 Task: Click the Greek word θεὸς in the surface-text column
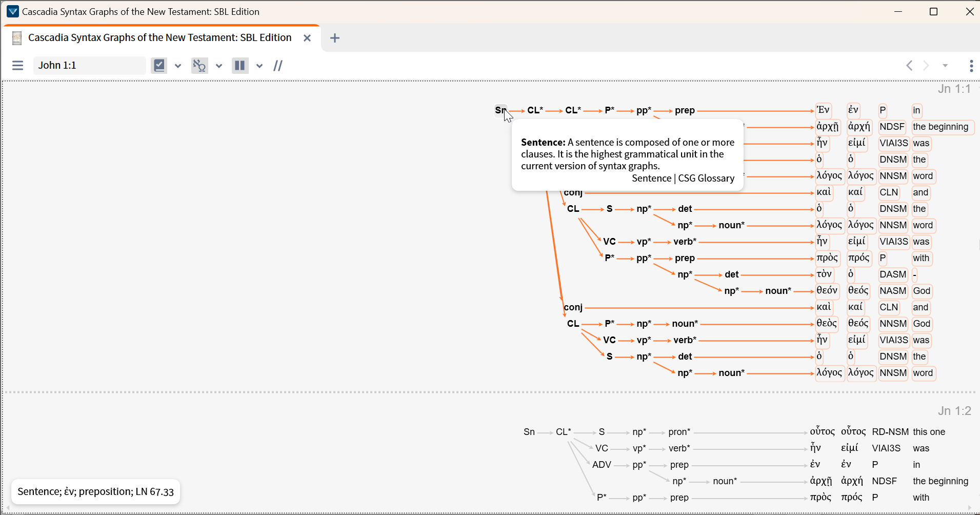point(827,324)
